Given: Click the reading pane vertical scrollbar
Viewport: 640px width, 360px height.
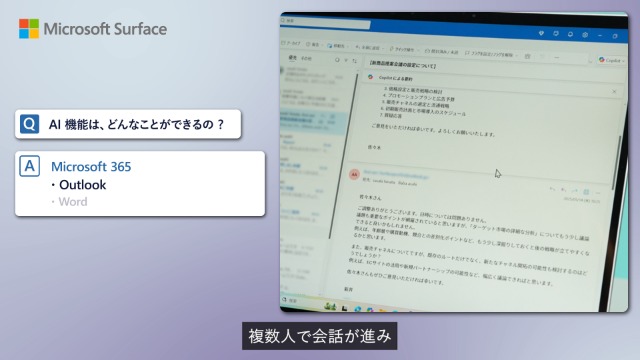Looking at the screenshot, I should tap(617, 162).
